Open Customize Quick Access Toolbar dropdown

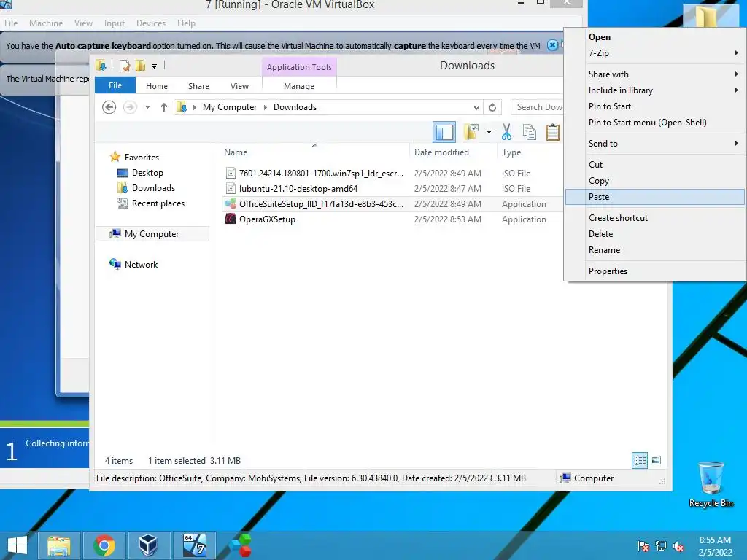click(x=155, y=66)
